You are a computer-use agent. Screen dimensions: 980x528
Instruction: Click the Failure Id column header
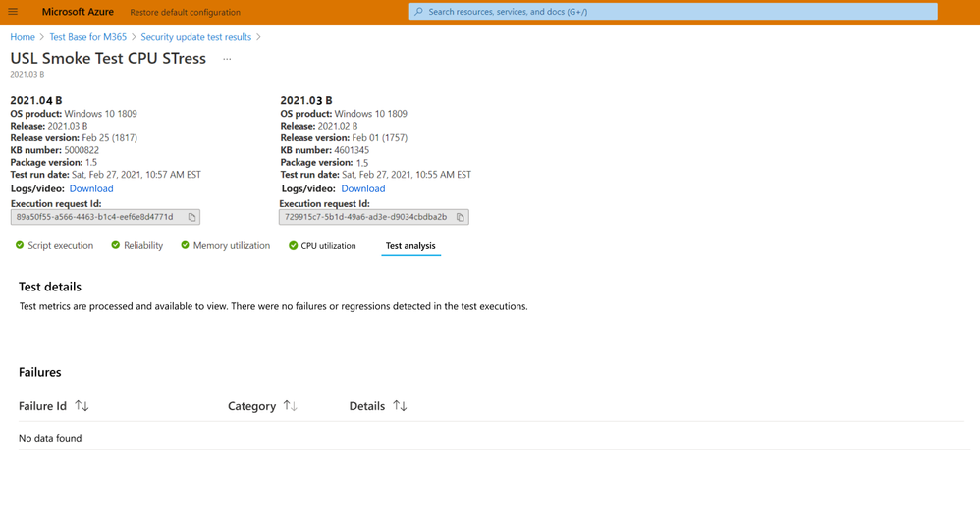(42, 406)
